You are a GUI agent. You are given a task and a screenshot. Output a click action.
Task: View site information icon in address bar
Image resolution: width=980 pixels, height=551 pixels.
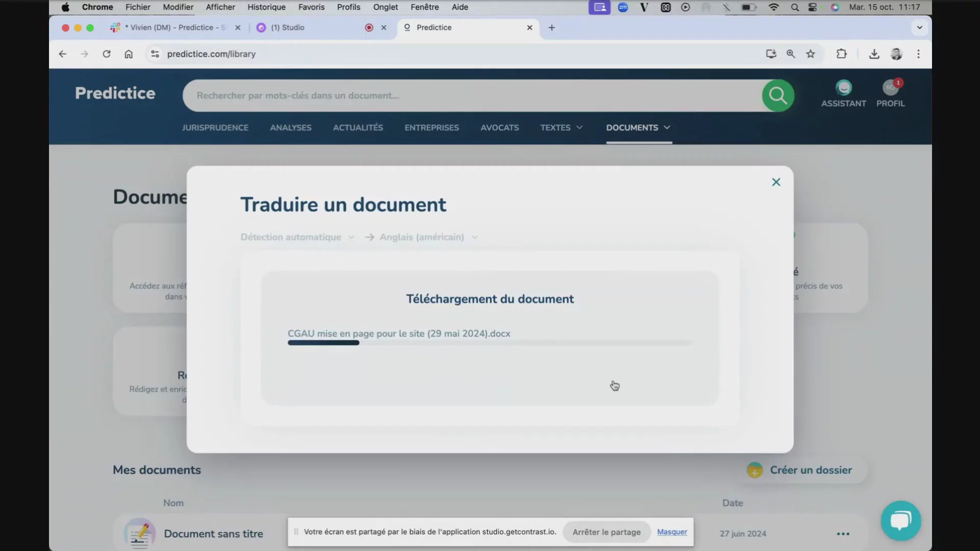point(155,54)
